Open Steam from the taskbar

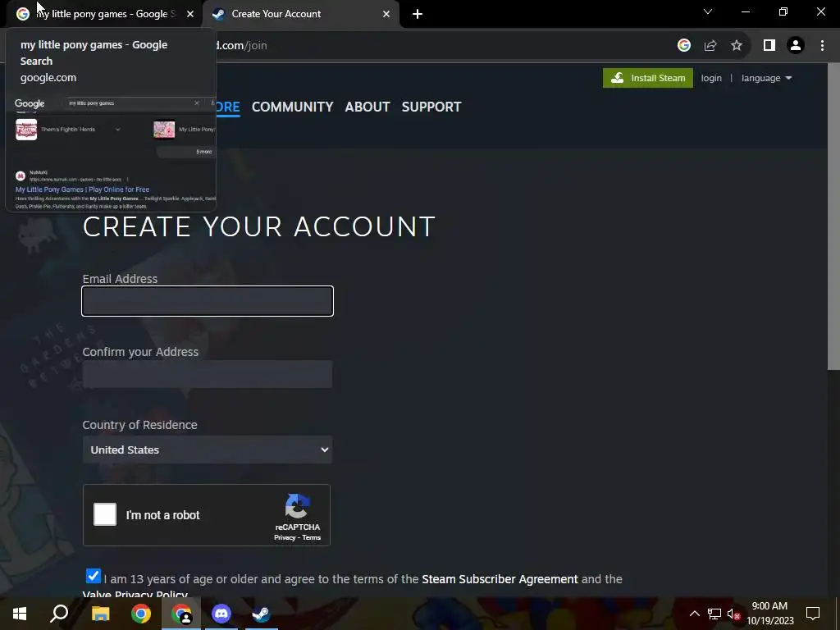(x=262, y=614)
